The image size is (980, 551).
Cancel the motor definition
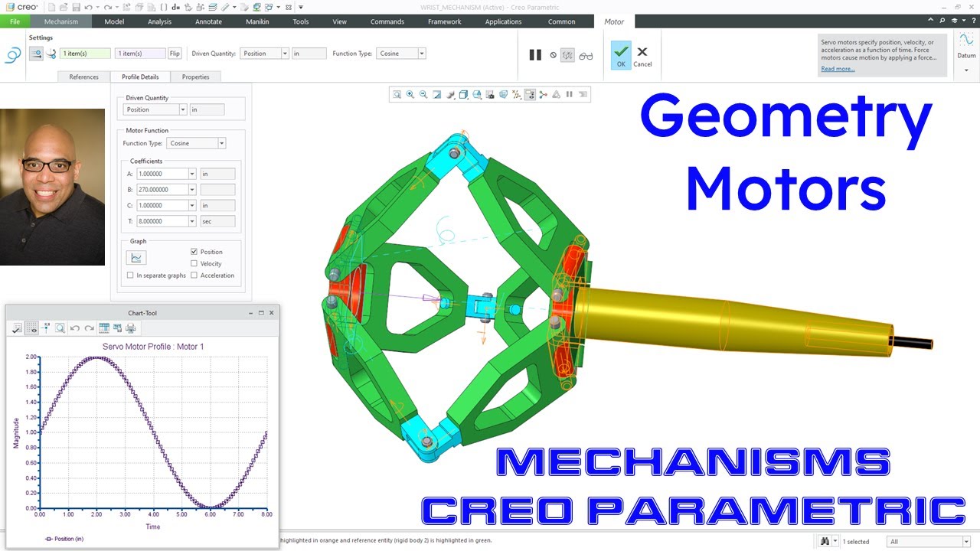point(642,55)
